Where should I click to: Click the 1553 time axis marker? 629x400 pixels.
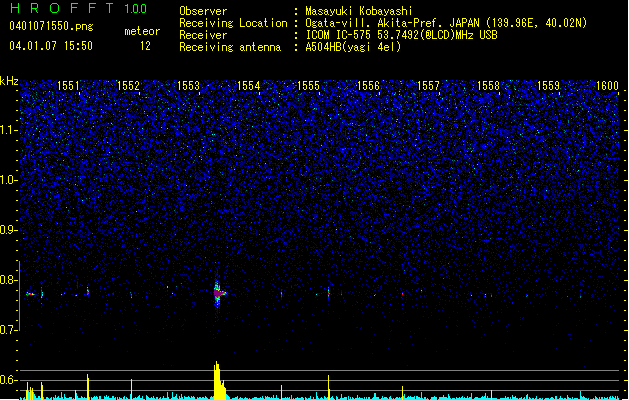tap(188, 86)
